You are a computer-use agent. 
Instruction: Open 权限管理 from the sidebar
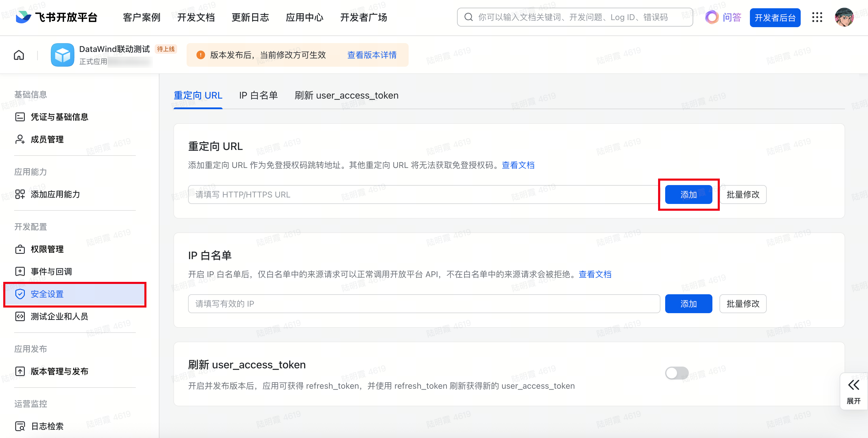coord(47,249)
